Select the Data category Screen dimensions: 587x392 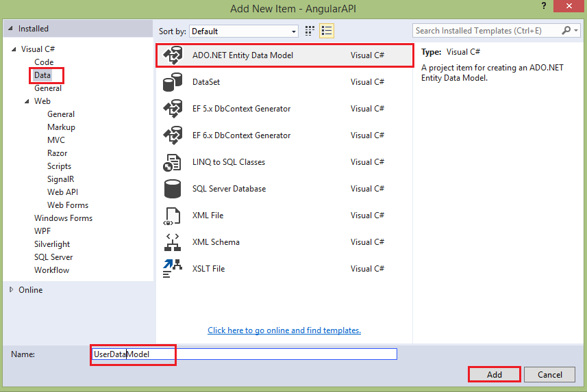[x=42, y=75]
